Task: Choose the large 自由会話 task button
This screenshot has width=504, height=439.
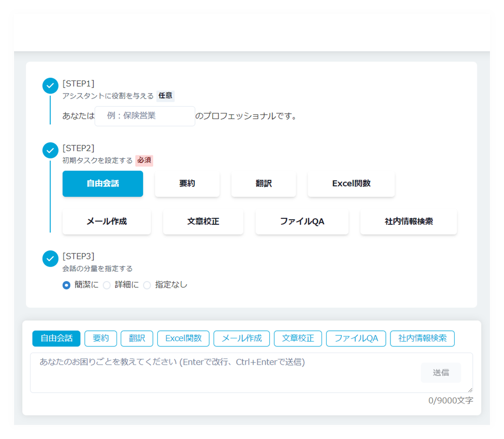Action: click(x=103, y=184)
